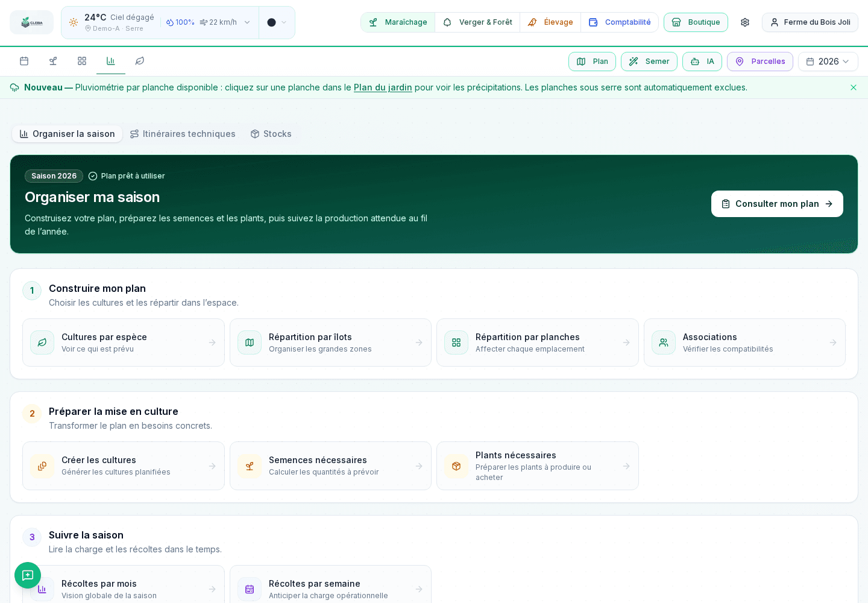Open the chat feedback floating button

tap(28, 575)
